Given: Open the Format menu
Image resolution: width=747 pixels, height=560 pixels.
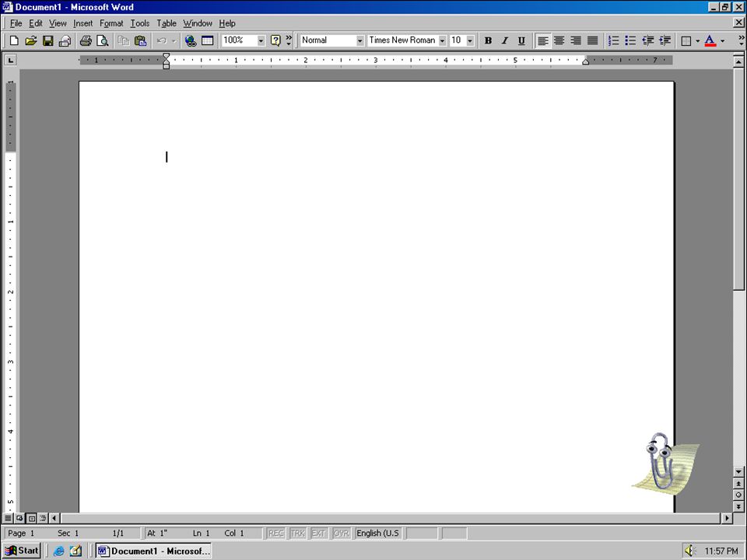Looking at the screenshot, I should pyautogui.click(x=111, y=23).
